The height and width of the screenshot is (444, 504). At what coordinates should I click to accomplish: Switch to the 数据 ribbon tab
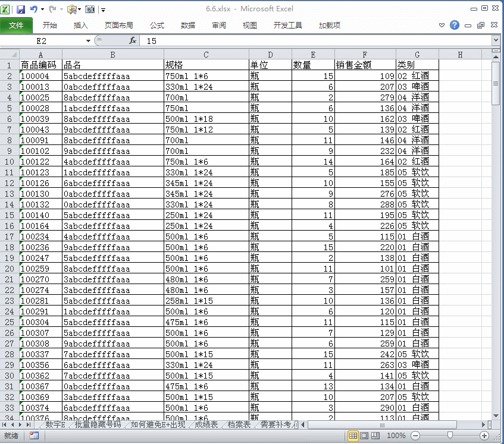click(187, 26)
